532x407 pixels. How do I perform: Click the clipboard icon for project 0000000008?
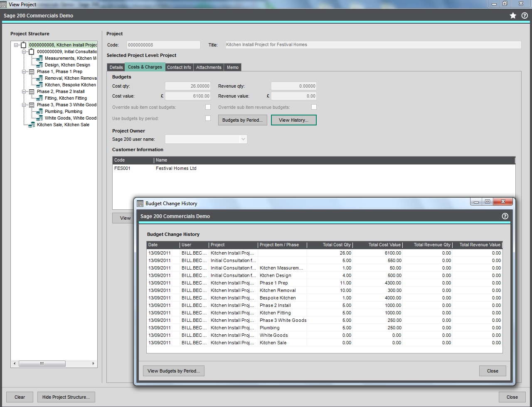pos(23,44)
